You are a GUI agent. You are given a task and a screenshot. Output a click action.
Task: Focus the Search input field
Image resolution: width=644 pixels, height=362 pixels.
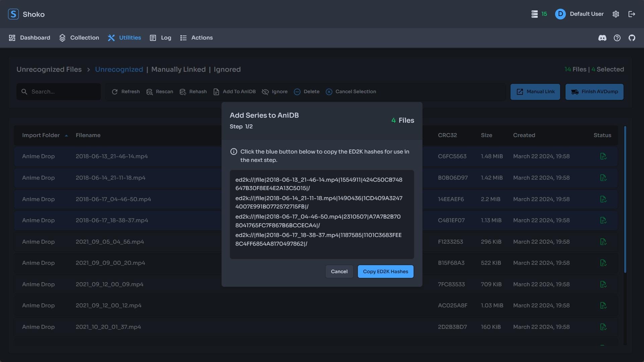pyautogui.click(x=59, y=92)
